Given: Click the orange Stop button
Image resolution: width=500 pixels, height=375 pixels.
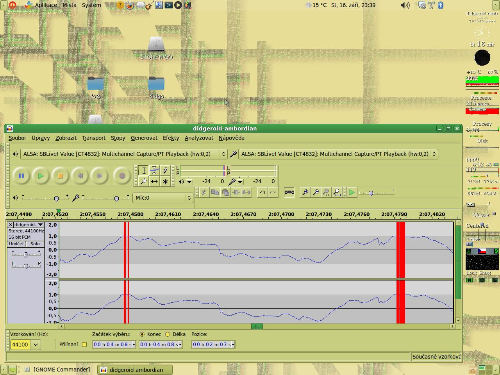Looking at the screenshot, I should coord(60,176).
